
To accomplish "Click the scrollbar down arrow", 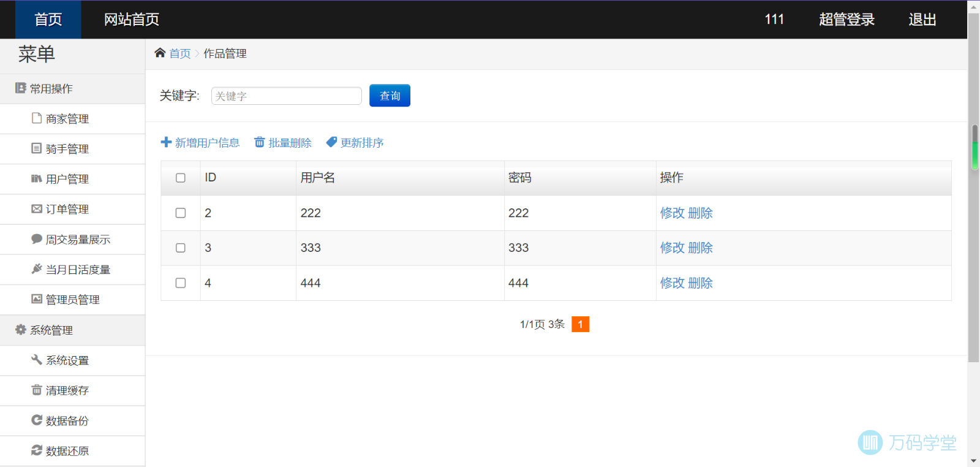I will [974, 461].
